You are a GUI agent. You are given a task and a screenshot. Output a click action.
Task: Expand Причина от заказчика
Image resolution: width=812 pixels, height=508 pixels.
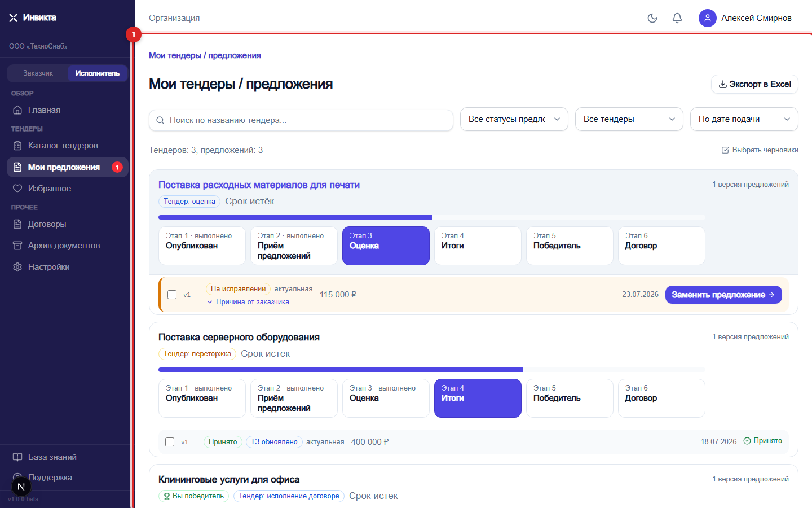coord(248,302)
